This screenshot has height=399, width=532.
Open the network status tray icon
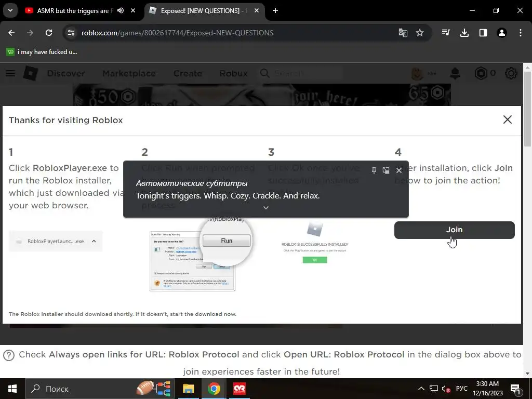[434, 389]
